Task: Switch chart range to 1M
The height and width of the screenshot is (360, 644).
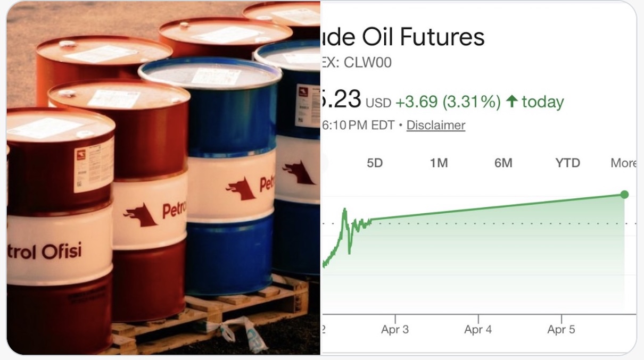Action: (439, 163)
